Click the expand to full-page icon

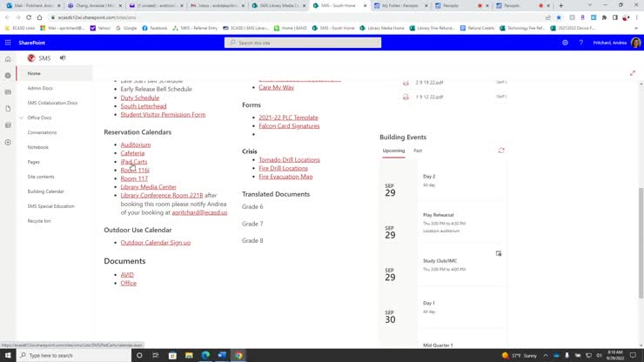point(632,73)
